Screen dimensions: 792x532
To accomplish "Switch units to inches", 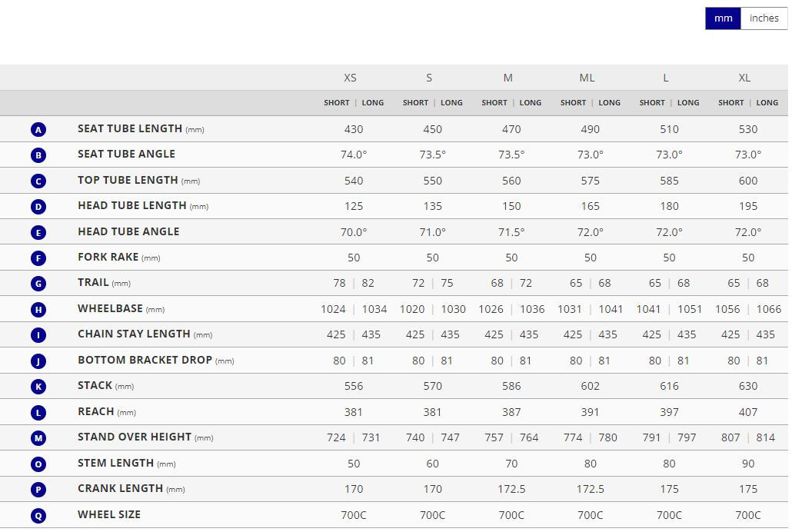I will [x=764, y=18].
